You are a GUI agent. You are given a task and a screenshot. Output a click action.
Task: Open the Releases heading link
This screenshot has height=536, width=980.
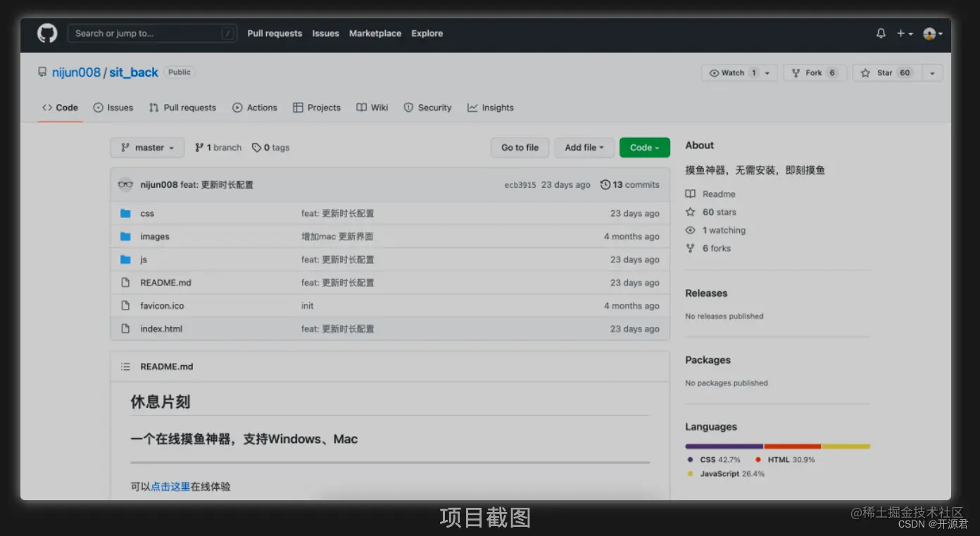[706, 293]
